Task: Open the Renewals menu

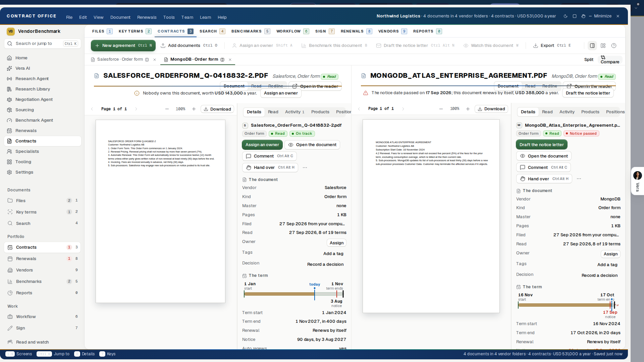Action: 147,17
